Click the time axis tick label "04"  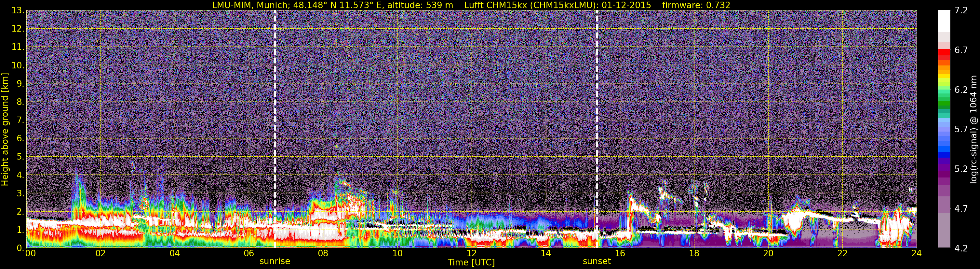[x=175, y=253]
